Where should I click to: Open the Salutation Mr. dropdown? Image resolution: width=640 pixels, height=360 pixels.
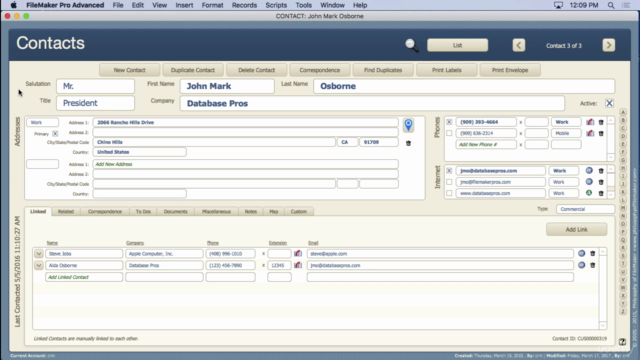pyautogui.click(x=95, y=86)
